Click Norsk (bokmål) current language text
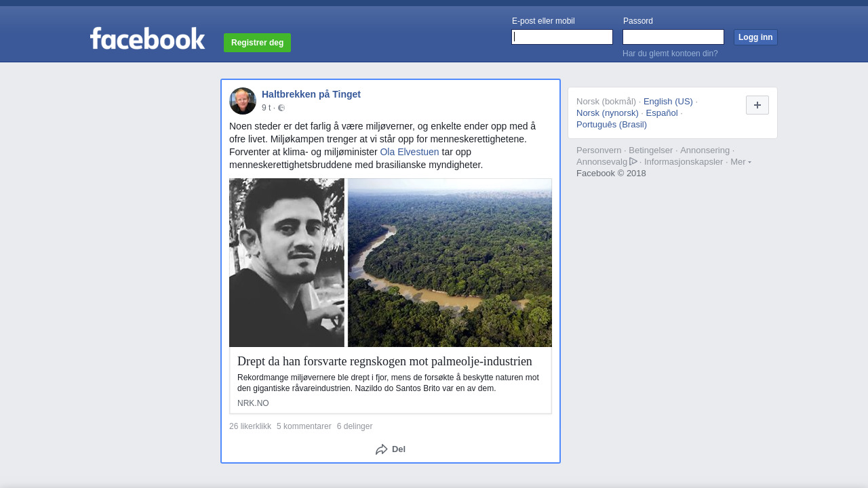The height and width of the screenshot is (488, 868). click(606, 102)
